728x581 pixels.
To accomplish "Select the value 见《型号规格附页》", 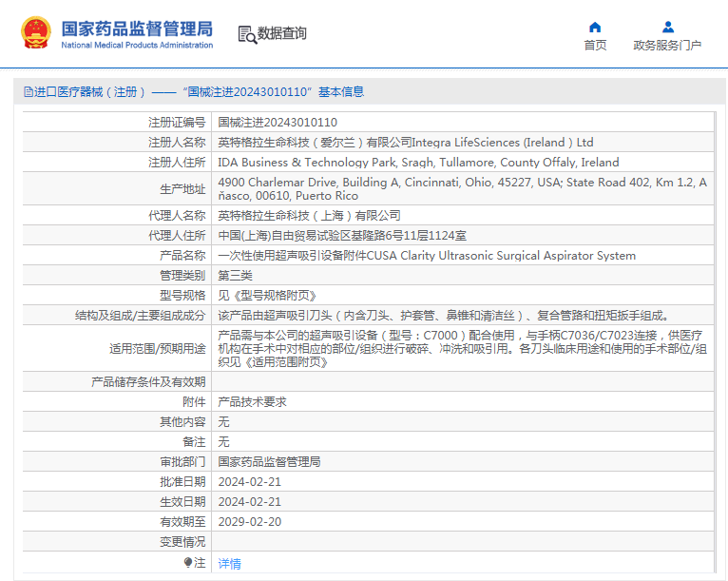I will [x=268, y=296].
